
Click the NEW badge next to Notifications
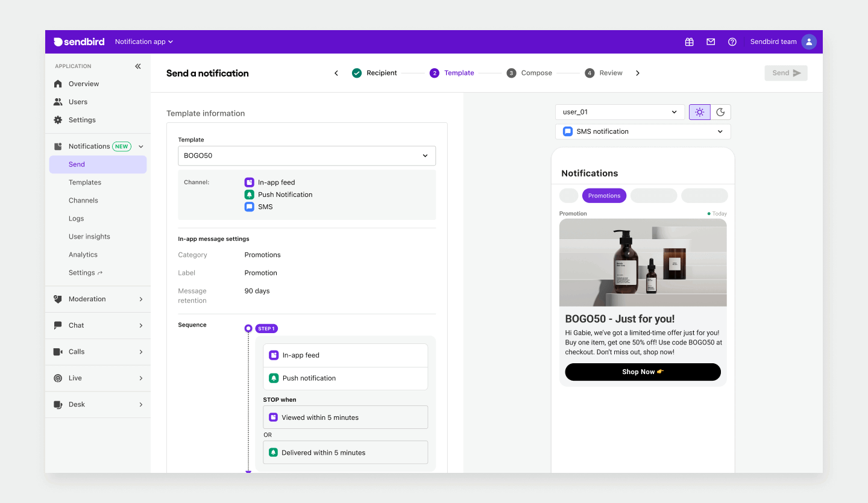click(122, 146)
